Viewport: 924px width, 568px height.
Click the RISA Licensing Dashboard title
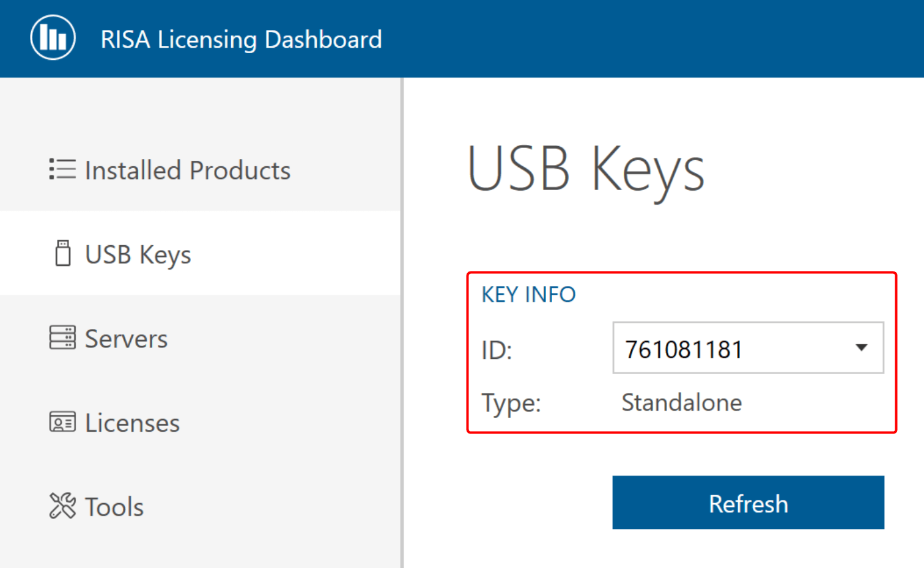click(241, 39)
